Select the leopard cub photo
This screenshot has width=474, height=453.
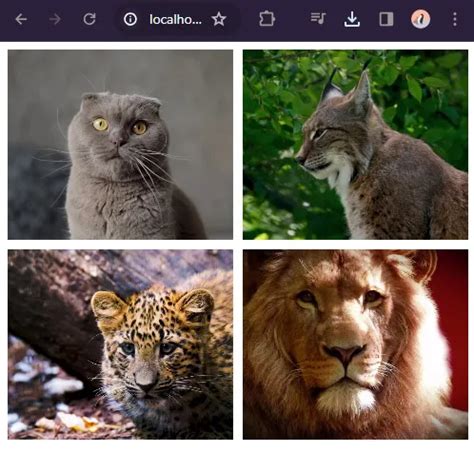(x=120, y=344)
